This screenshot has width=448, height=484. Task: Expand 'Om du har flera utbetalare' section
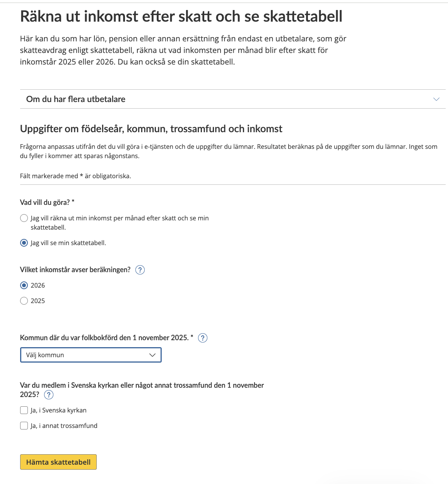pyautogui.click(x=233, y=99)
